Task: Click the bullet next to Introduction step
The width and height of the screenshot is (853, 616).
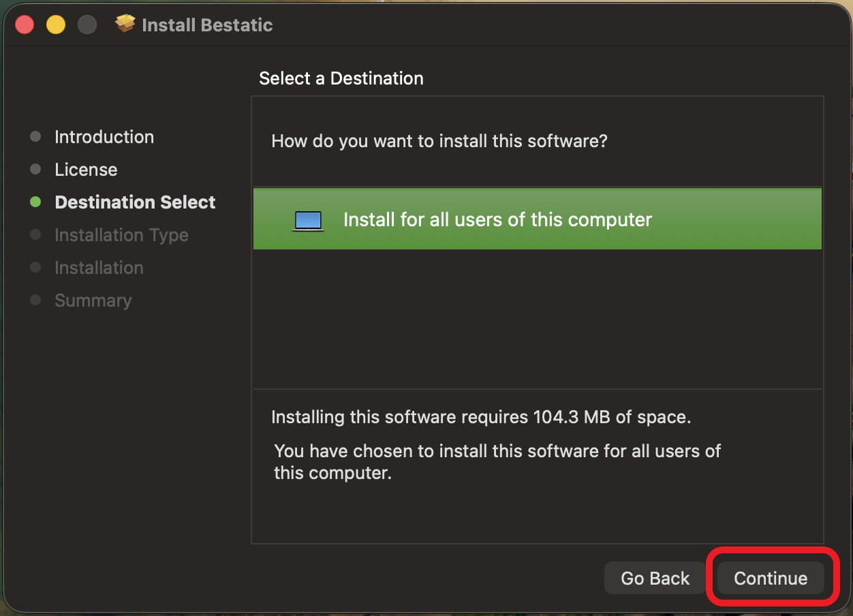Action: (35, 137)
